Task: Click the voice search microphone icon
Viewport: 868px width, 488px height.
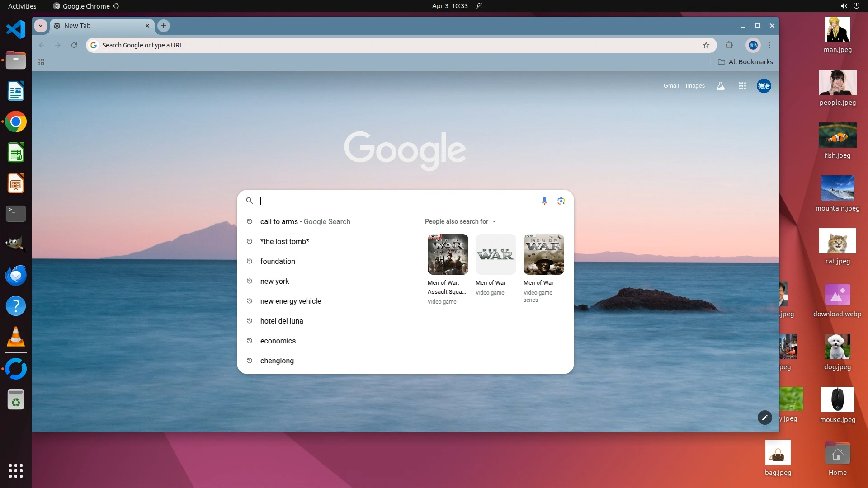Action: [544, 201]
